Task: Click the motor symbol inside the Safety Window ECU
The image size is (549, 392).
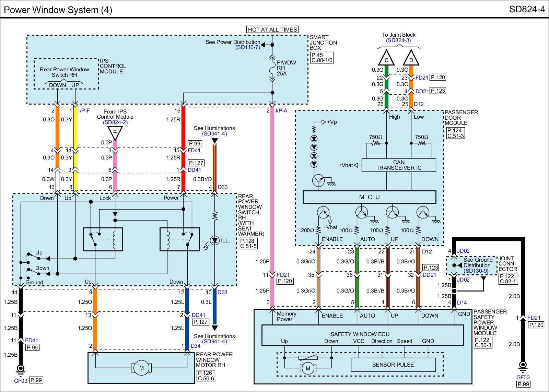Action: point(308,369)
